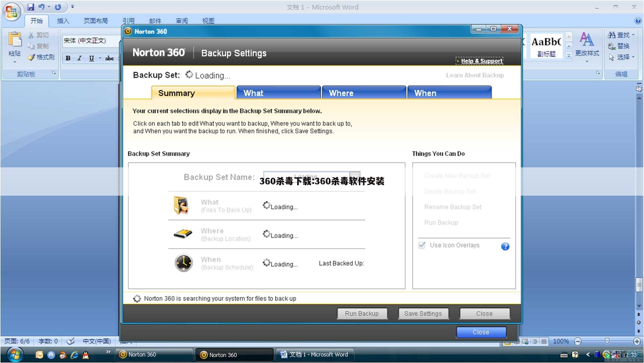Click the Office button in Word
This screenshot has width=644, height=363.
point(12,12)
